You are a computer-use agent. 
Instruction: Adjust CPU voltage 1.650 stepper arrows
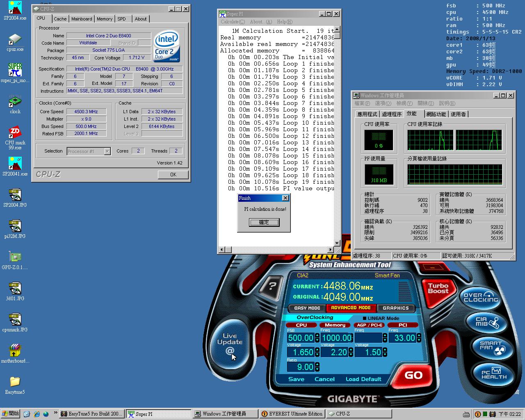tap(317, 352)
